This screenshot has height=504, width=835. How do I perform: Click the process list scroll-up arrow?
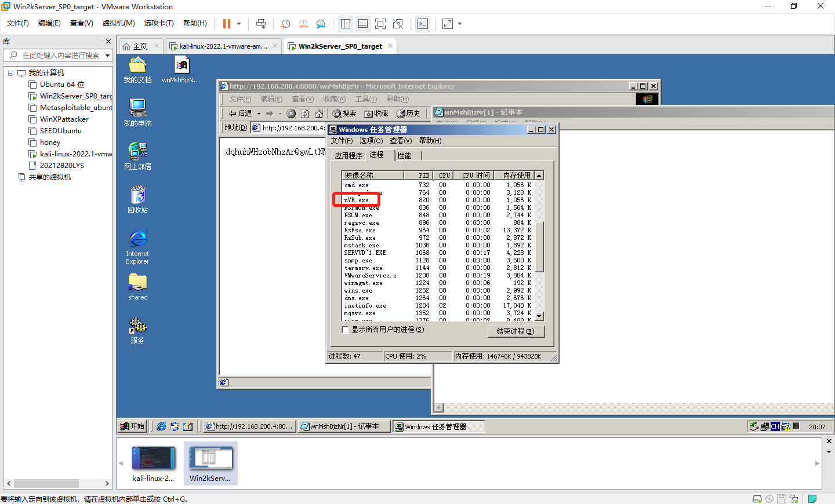click(539, 175)
